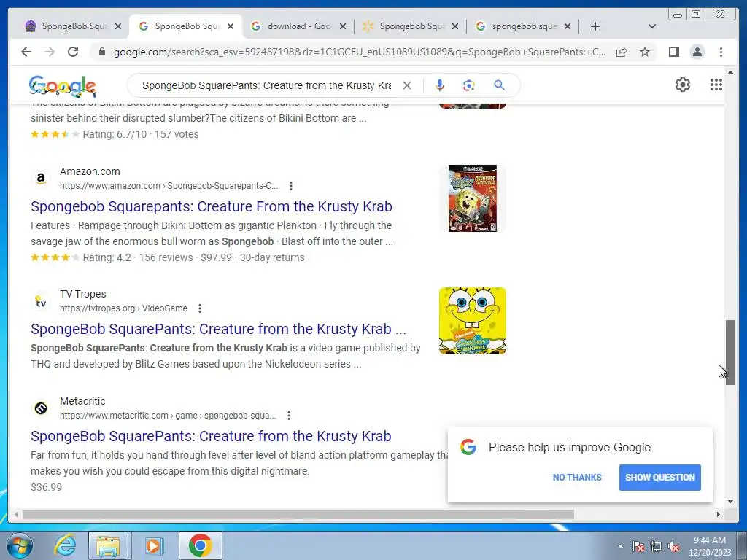This screenshot has height=560, width=747.
Task: Open Chrome's three-dot menu
Action: click(721, 52)
